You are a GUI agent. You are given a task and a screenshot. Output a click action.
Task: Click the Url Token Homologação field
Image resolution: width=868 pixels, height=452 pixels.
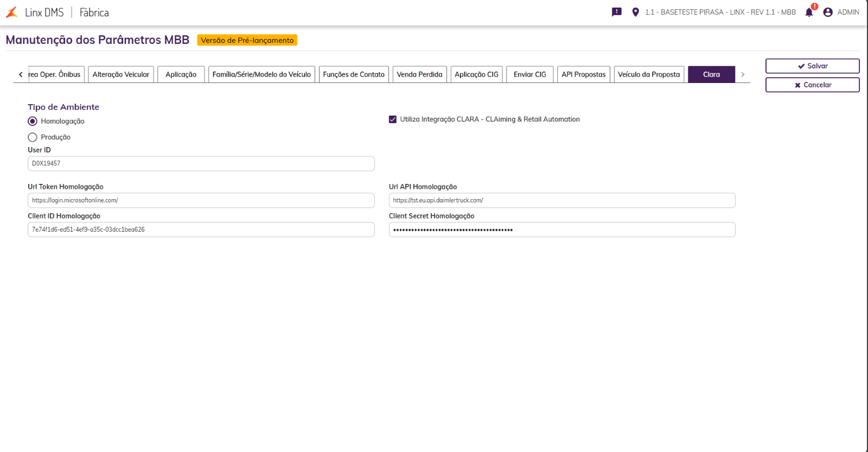[201, 200]
